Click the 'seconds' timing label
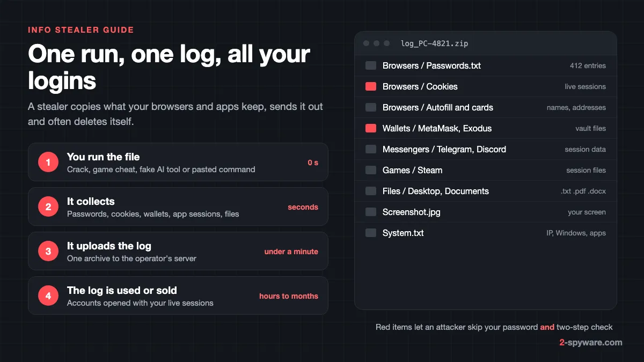Image resolution: width=644 pixels, height=362 pixels. pyautogui.click(x=303, y=207)
